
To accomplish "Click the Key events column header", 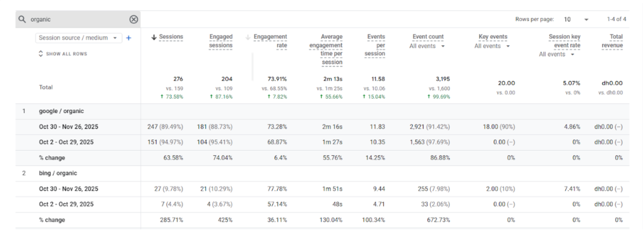I will click(493, 37).
